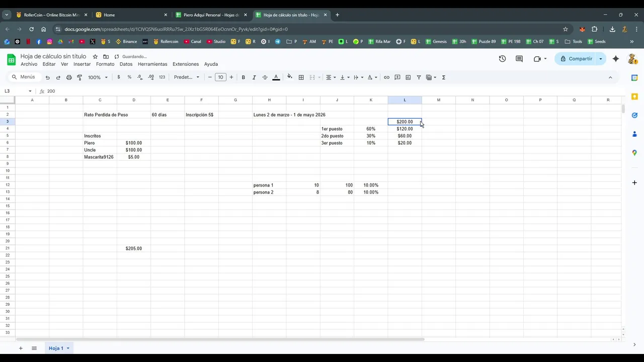This screenshot has height=362, width=644.
Task: Select cell containing $205.00
Action: click(134, 248)
